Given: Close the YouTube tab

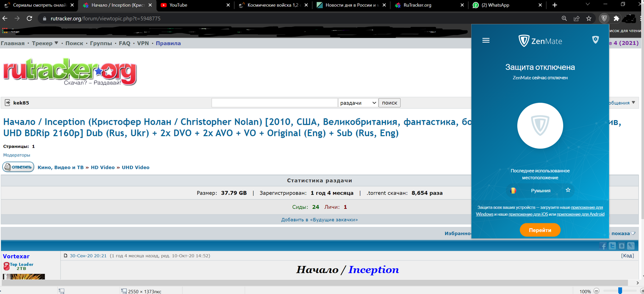Looking at the screenshot, I should pos(228,5).
